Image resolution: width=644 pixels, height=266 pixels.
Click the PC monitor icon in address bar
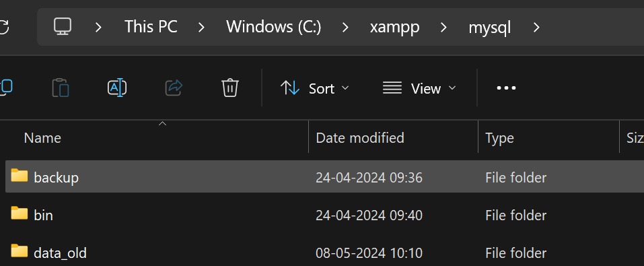pyautogui.click(x=63, y=27)
